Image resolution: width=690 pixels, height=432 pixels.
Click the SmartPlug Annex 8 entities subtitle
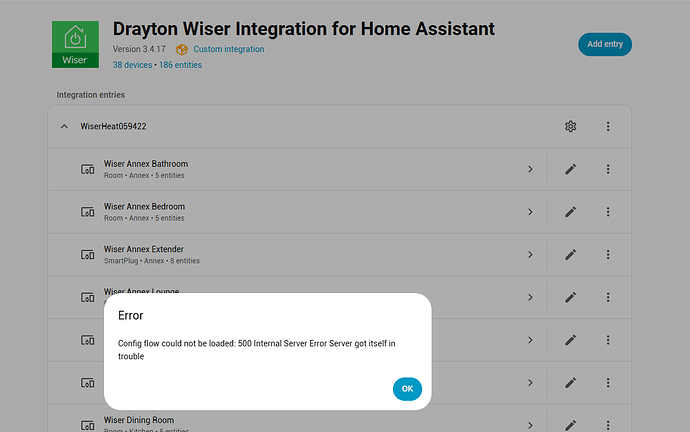[152, 261]
